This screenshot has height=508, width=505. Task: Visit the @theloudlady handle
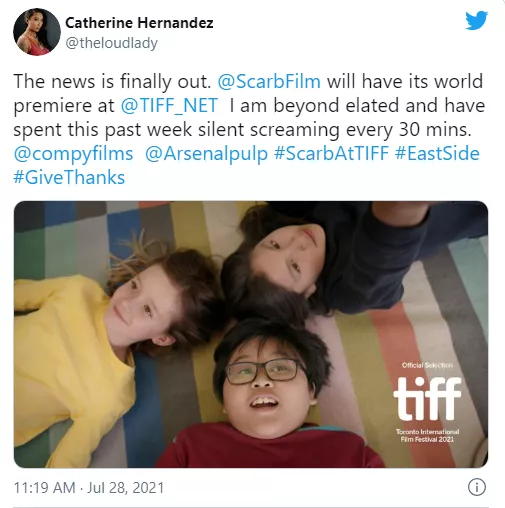click(111, 43)
